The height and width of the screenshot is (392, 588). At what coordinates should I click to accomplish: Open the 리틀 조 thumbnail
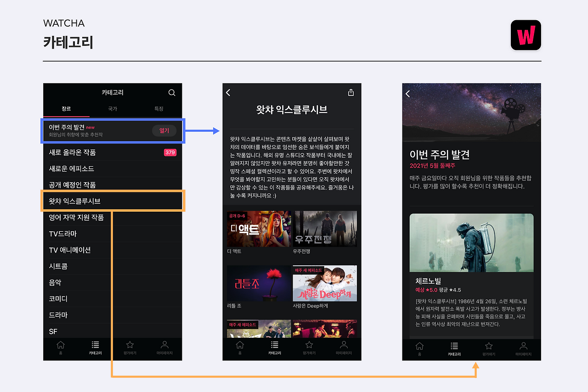[x=259, y=283]
